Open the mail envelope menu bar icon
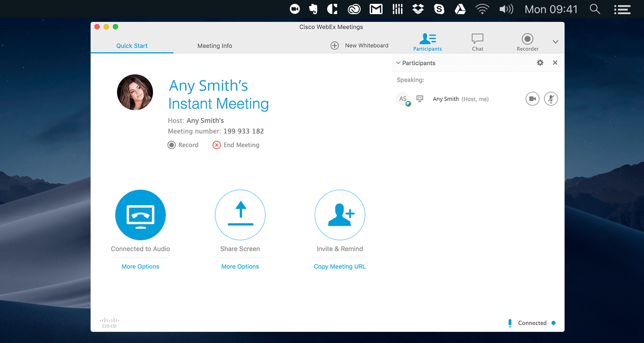 pos(376,9)
